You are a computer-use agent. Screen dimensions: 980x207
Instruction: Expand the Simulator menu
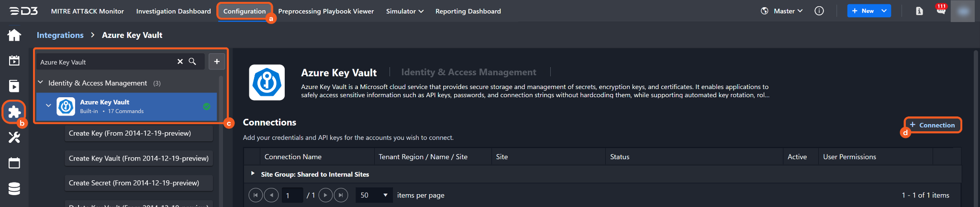point(404,11)
